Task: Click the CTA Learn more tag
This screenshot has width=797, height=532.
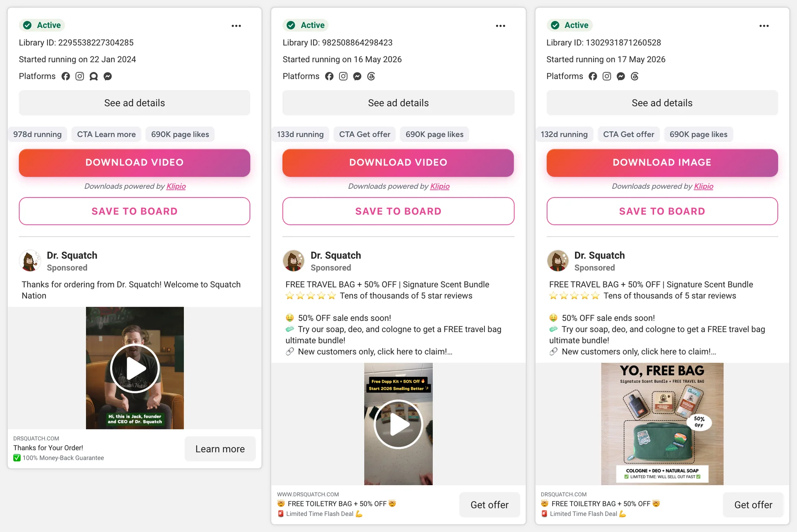Action: click(106, 134)
